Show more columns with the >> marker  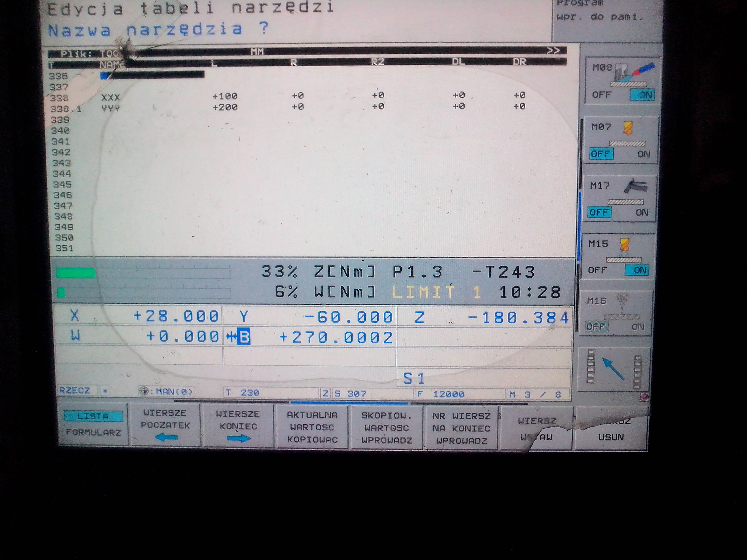[553, 50]
